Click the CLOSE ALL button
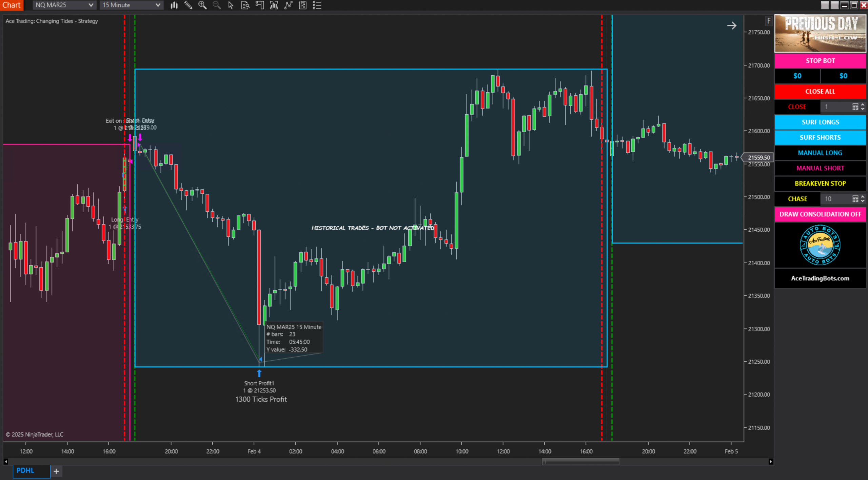Screen dimensions: 868x480 tap(820, 91)
